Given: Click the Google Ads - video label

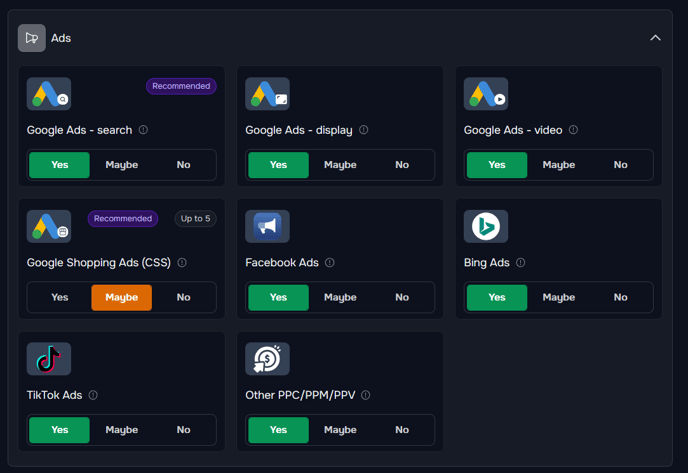Looking at the screenshot, I should point(513,130).
